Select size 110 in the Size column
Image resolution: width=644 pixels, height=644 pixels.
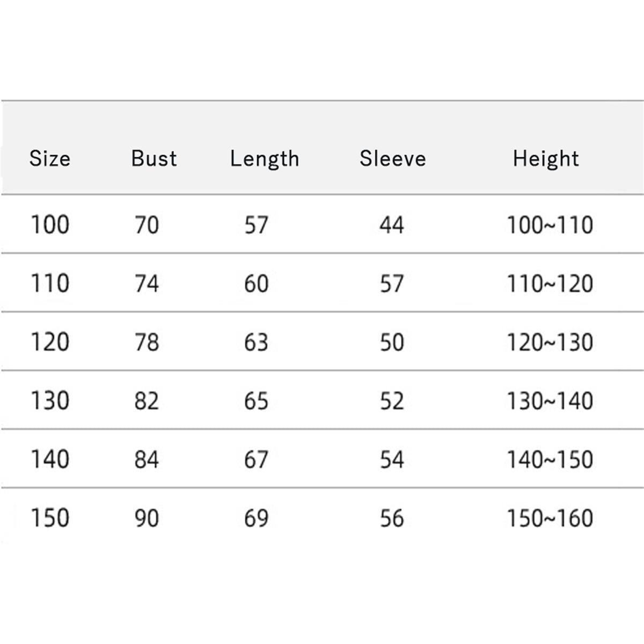point(50,283)
